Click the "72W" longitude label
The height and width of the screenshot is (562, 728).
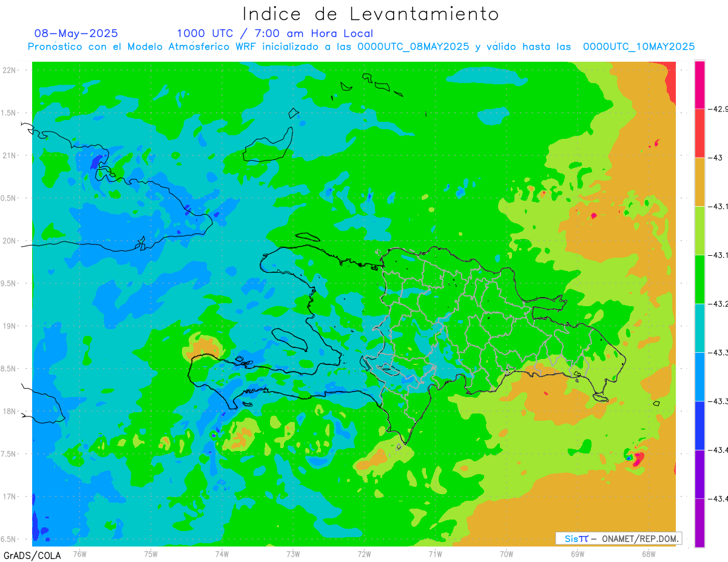click(364, 554)
